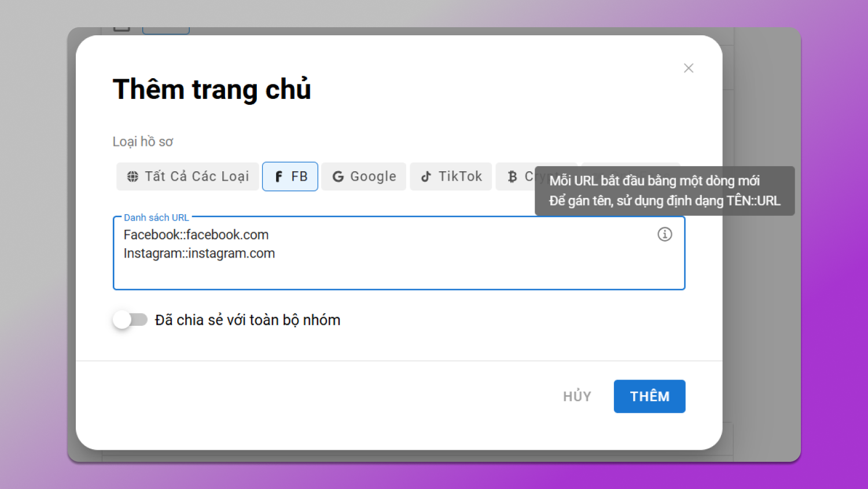Close the Thêm trang chủ dialog with X

click(x=688, y=68)
